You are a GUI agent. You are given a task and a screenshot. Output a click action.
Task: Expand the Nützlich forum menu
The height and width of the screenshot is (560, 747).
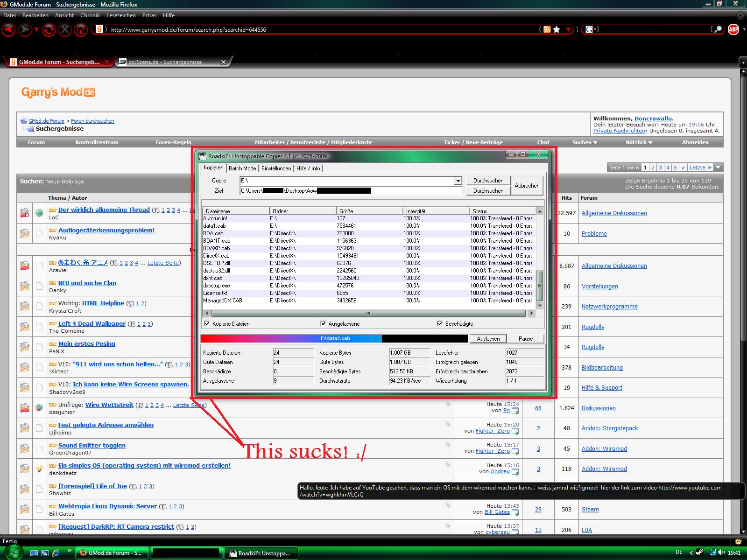pyautogui.click(x=639, y=142)
